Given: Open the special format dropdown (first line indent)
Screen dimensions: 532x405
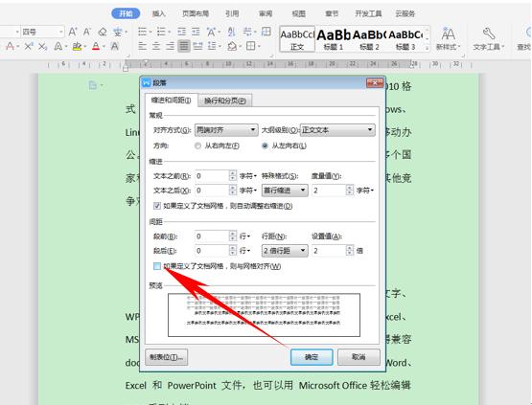Looking at the screenshot, I should [x=285, y=191].
